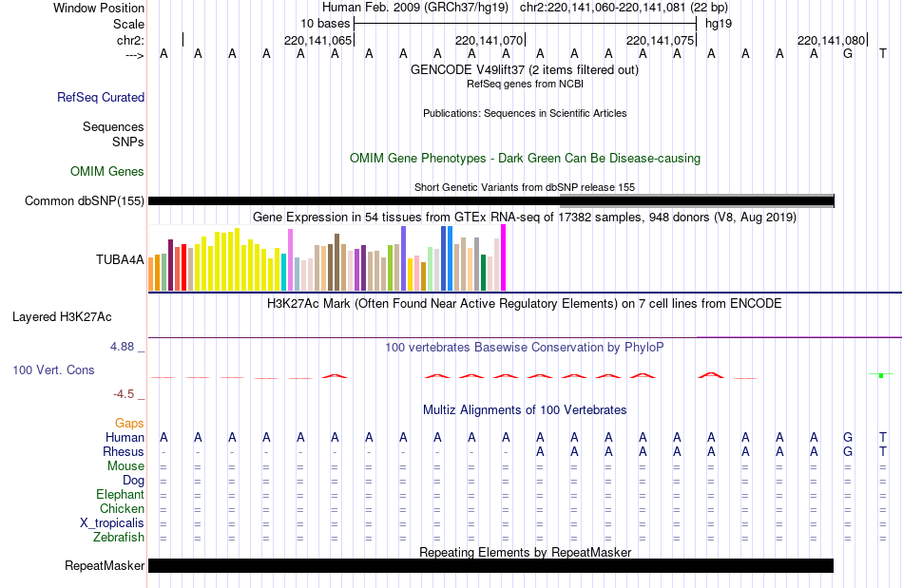Click '100 vertebrates Basewise Conservation by PhyloP'
903x588 pixels.
pyautogui.click(x=525, y=348)
